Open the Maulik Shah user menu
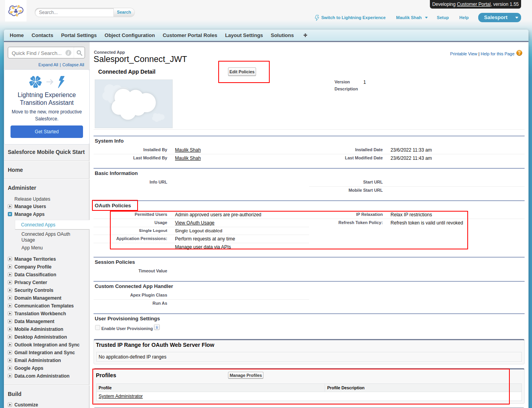532x408 pixels. tap(412, 18)
